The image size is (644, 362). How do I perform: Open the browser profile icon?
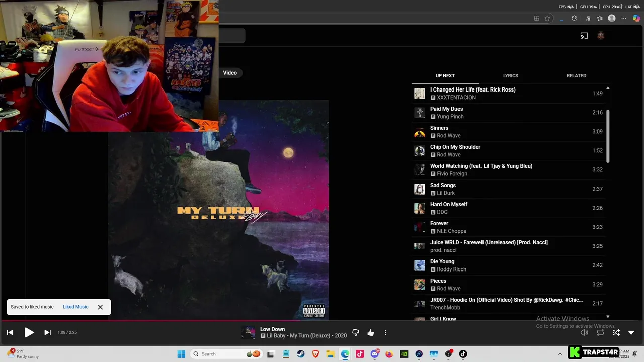[x=612, y=18]
